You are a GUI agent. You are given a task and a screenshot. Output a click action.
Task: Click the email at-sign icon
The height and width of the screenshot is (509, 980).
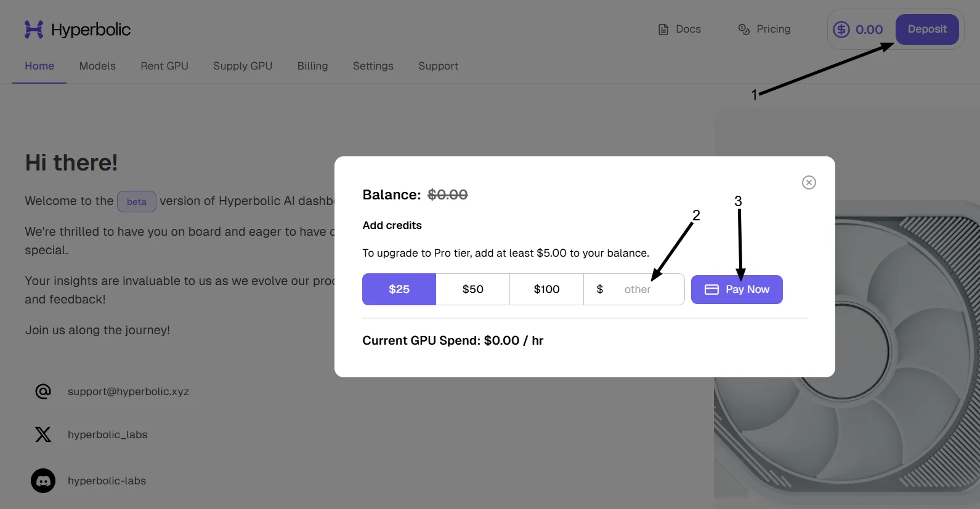(43, 391)
